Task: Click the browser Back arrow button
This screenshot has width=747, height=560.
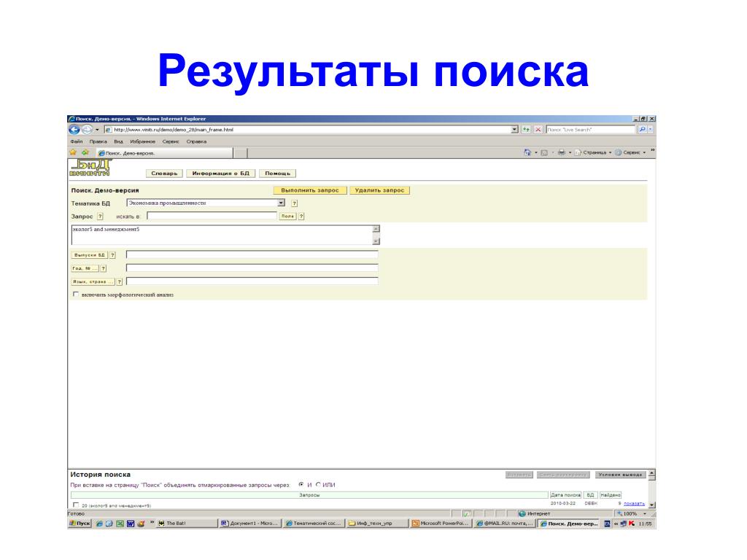Action: [74, 130]
